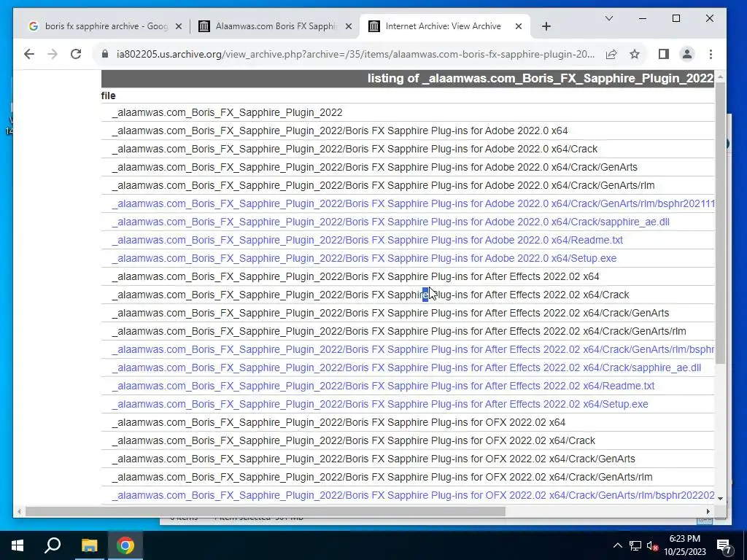The height and width of the screenshot is (560, 747).
Task: Click the Adobe 2022.0 x64 folder row
Action: (x=408, y=131)
